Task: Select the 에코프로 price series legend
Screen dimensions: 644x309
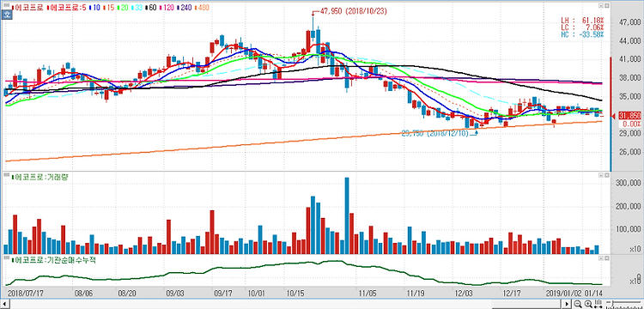Action: point(28,8)
